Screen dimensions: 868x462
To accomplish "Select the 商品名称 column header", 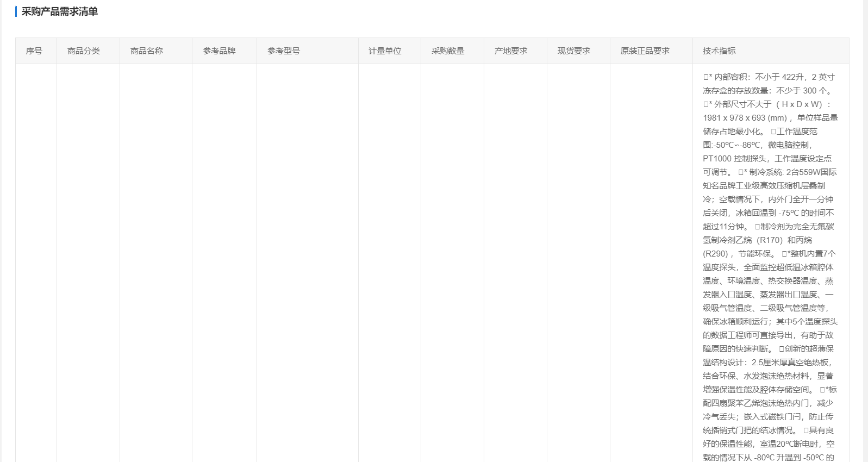I will click(x=147, y=51).
